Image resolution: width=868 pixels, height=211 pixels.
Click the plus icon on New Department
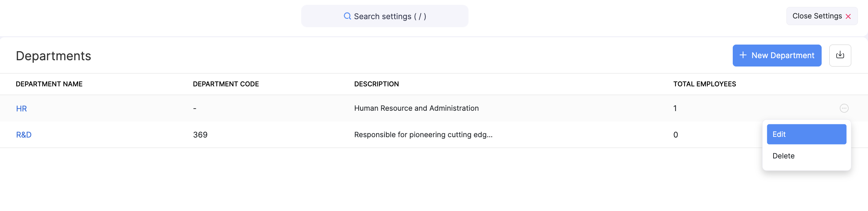pos(743,55)
